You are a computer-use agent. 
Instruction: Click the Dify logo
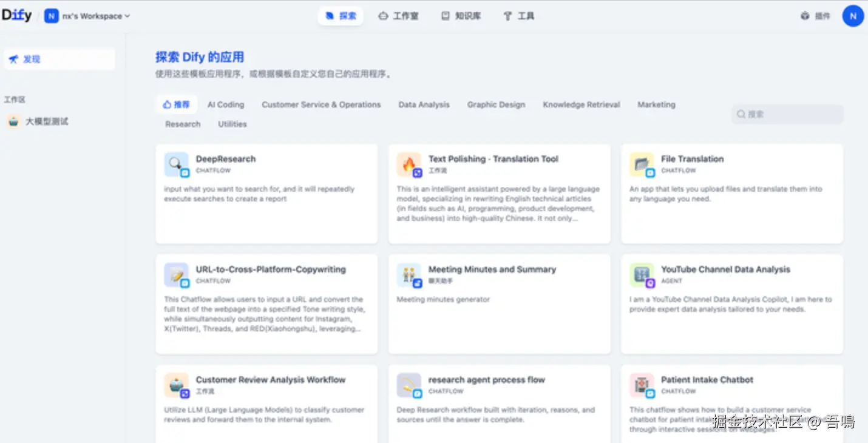pyautogui.click(x=17, y=16)
